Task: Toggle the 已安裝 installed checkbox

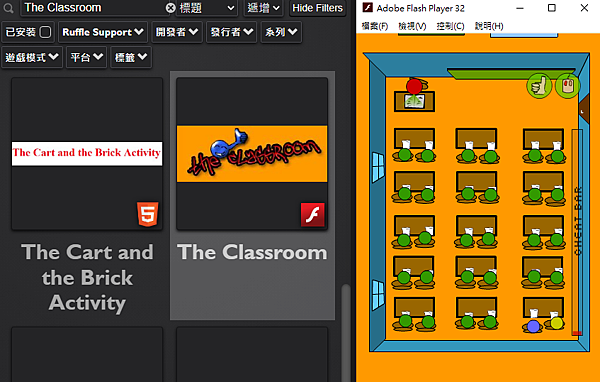Action: point(45,32)
